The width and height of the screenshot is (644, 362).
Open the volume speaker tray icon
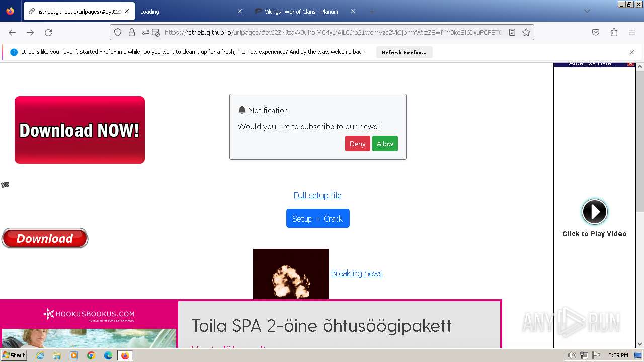pyautogui.click(x=572, y=355)
